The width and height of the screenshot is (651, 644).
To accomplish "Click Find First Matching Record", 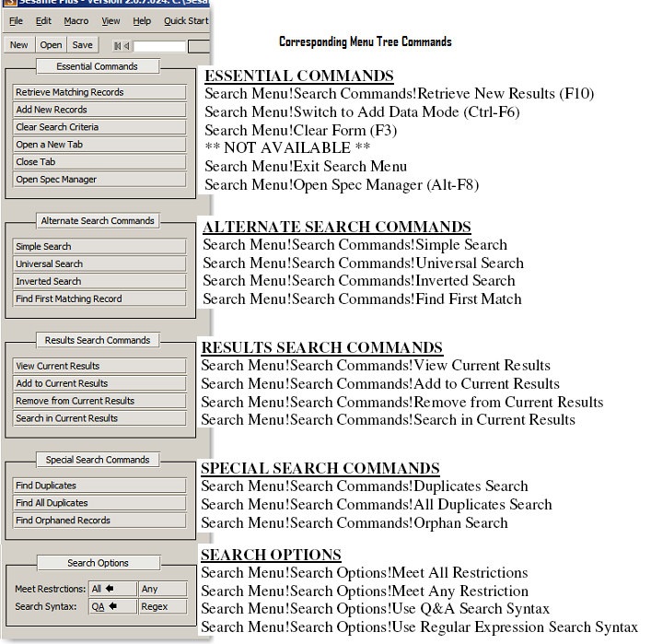I will pos(99,299).
